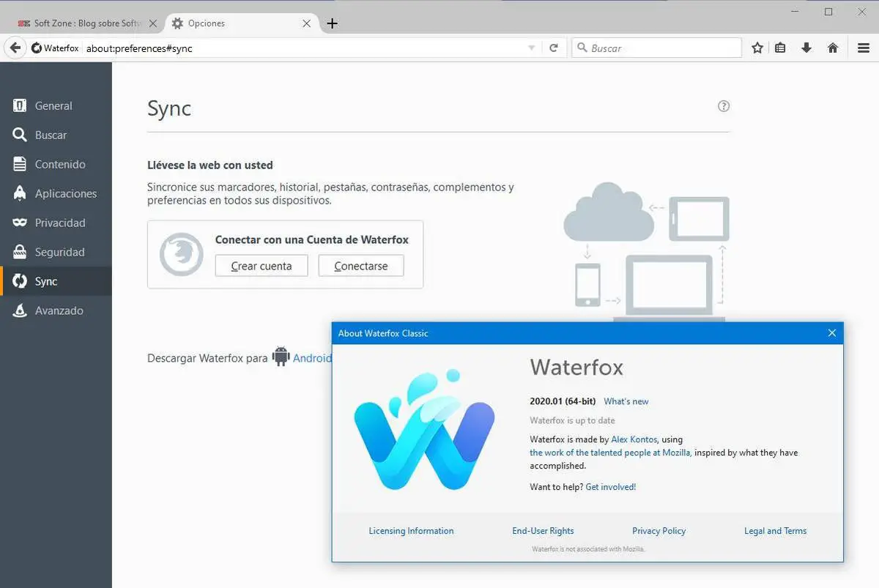Open the What's new link

pos(626,401)
